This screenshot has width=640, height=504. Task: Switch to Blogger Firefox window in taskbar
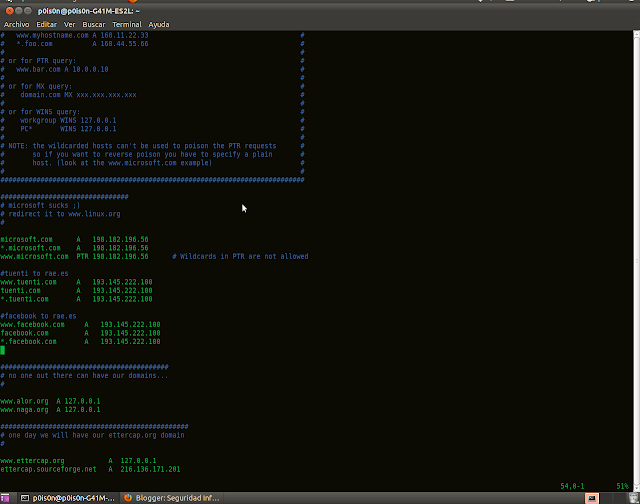[172, 498]
